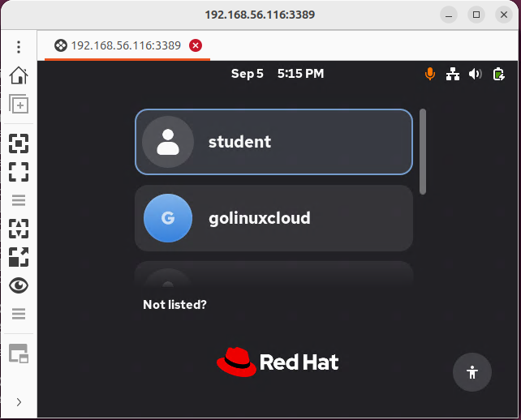The image size is (521, 420).
Task: Select the 192.168.56.116:3389 connection tab
Action: click(x=127, y=45)
